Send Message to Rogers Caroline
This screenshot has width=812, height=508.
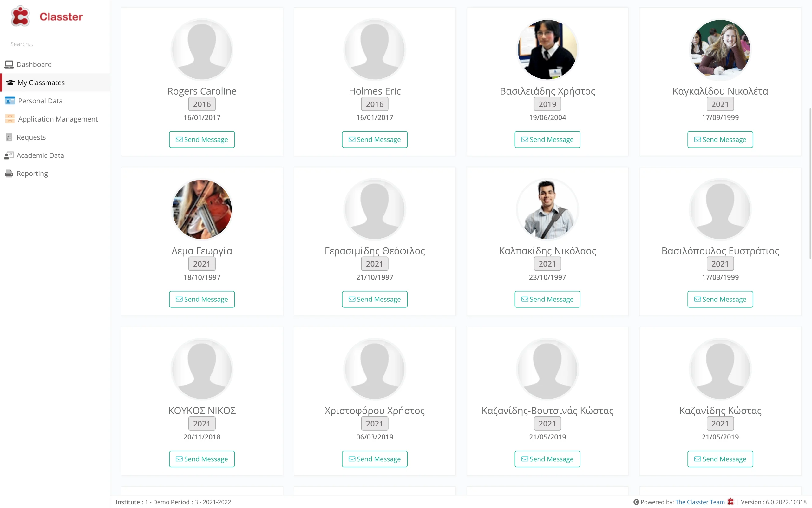point(202,139)
